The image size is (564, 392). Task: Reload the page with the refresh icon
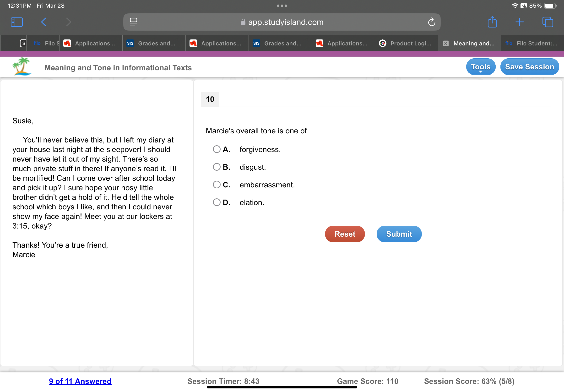431,22
